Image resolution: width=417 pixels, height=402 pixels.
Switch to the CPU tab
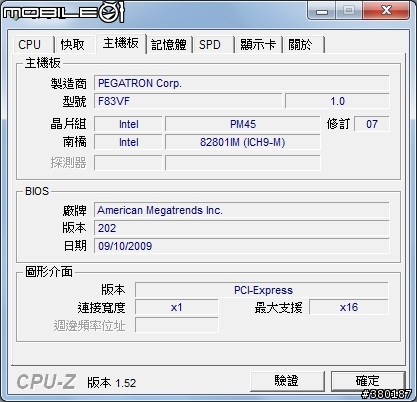(x=33, y=45)
